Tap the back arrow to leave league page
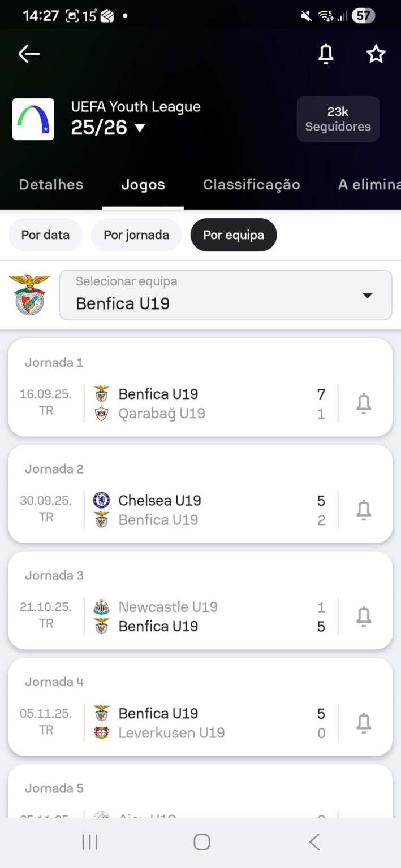The height and width of the screenshot is (868, 401). click(28, 54)
